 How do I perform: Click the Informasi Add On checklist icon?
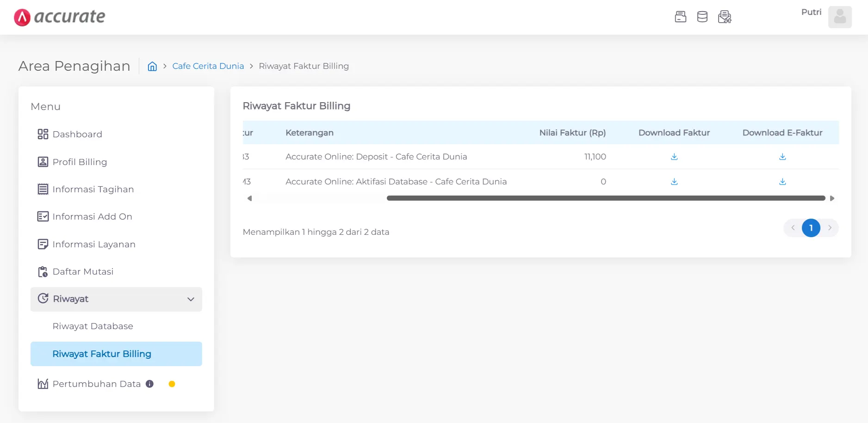tap(43, 216)
